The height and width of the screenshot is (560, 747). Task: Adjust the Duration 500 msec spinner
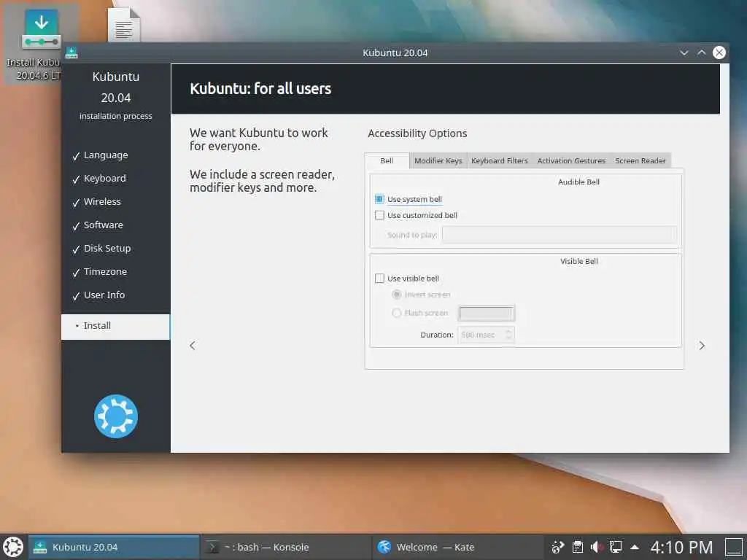[486, 335]
